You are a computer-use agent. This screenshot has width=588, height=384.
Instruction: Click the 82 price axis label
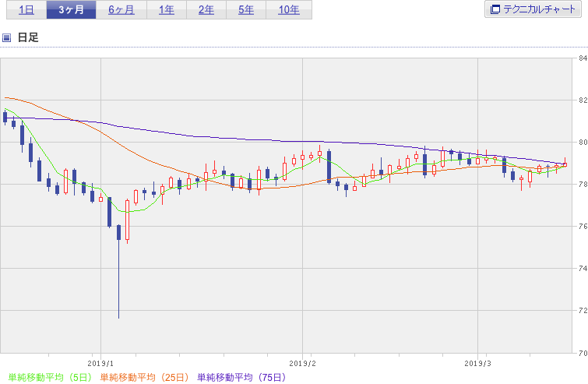point(583,100)
